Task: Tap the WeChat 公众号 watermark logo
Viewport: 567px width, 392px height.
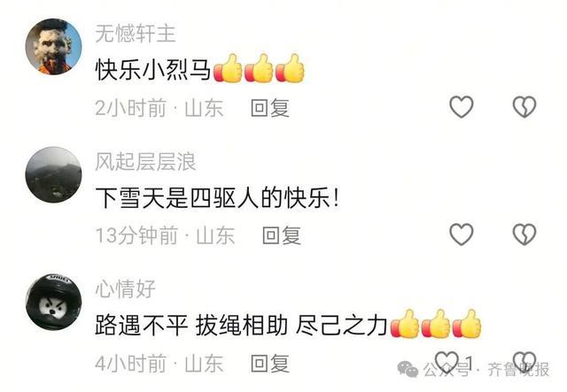Action: tap(408, 369)
